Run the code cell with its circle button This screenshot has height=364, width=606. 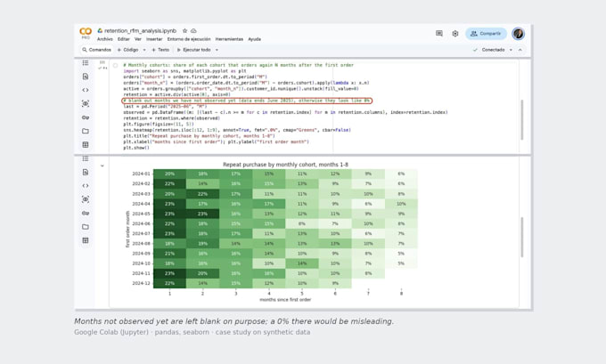115,65
